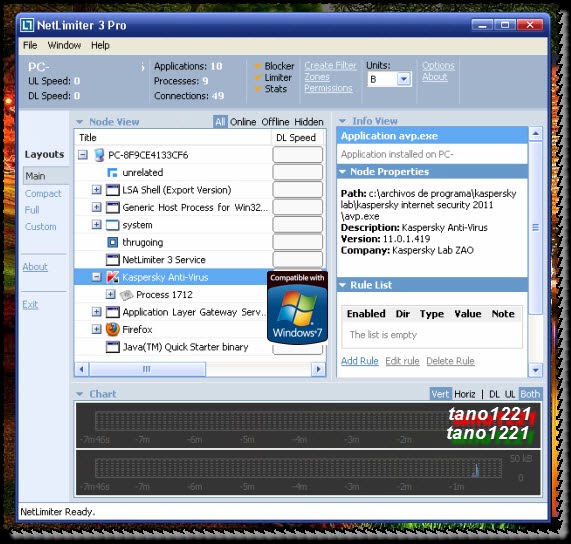
Task: Show Hidden nodes
Action: tap(309, 122)
